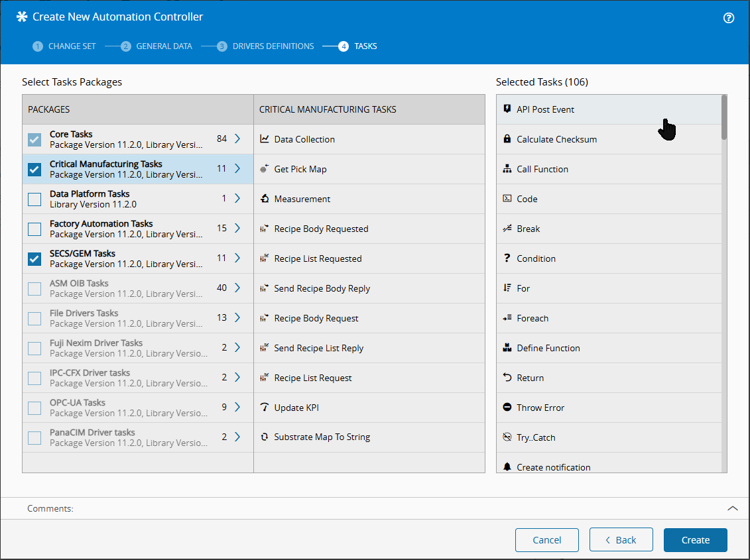
Task: Enable the Data Platform Tasks checkbox
Action: point(34,199)
